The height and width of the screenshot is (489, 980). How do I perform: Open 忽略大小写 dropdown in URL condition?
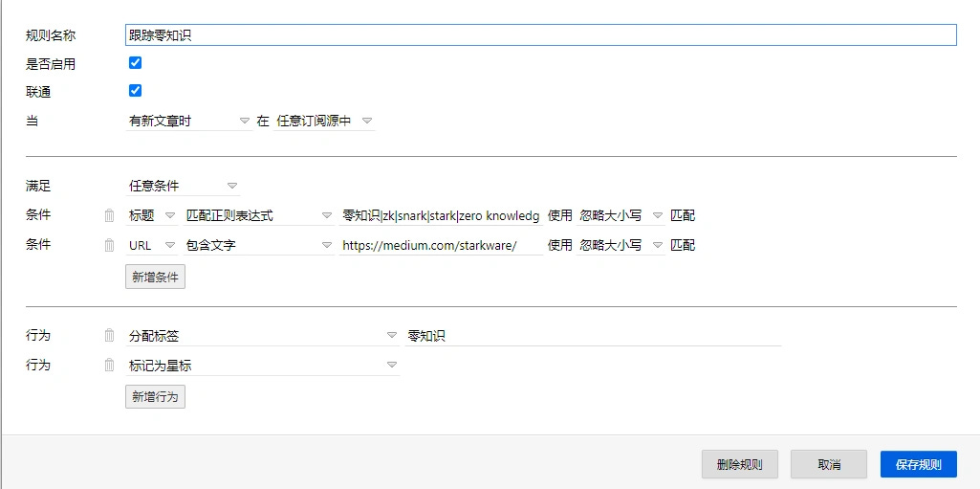[x=621, y=246]
